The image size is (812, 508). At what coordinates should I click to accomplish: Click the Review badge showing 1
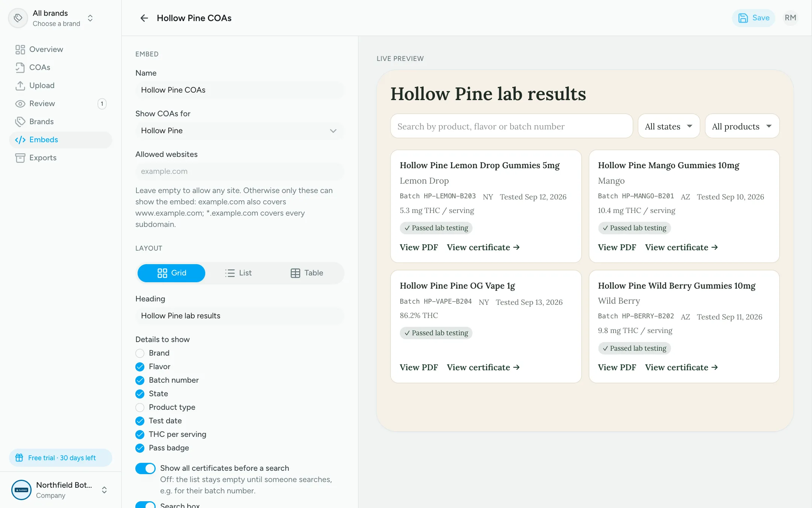click(102, 104)
